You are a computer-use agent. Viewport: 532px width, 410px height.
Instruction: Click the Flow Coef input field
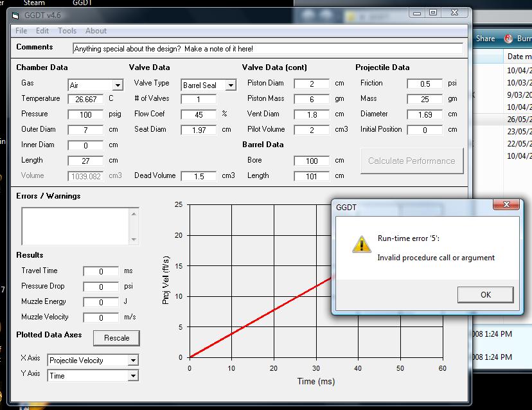[x=199, y=114]
